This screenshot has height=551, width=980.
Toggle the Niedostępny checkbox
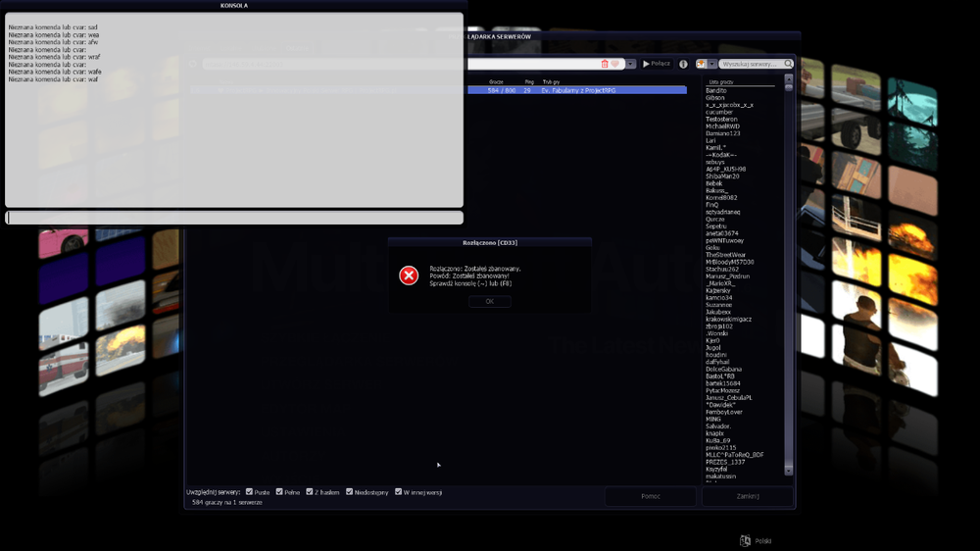350,491
